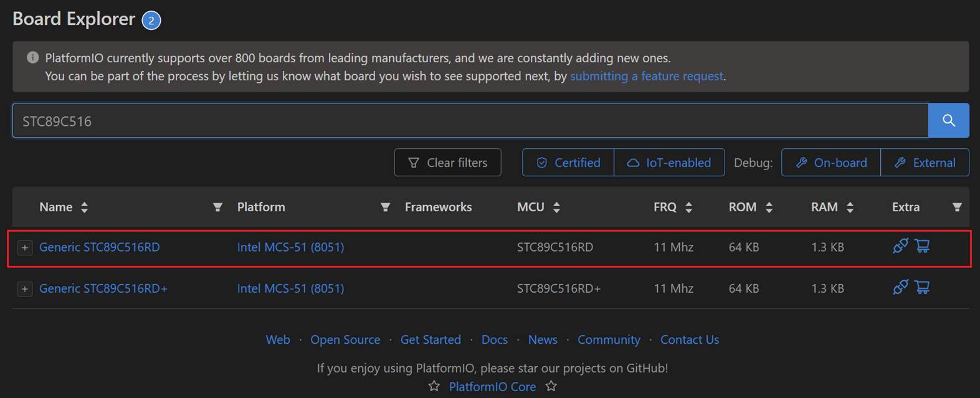980x398 pixels.
Task: Open the Name column filter funnel
Action: (217, 207)
